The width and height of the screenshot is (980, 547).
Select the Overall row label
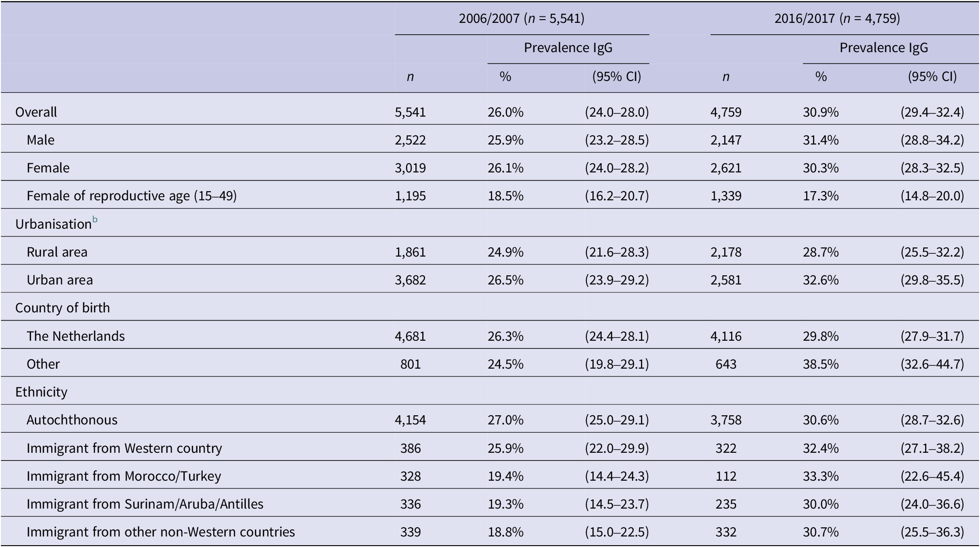point(36,112)
